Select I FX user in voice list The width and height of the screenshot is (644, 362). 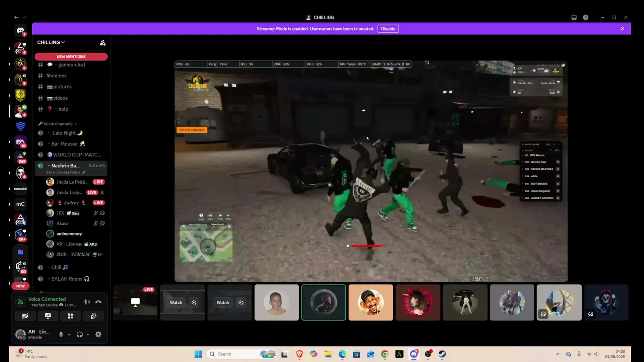[x=75, y=213]
